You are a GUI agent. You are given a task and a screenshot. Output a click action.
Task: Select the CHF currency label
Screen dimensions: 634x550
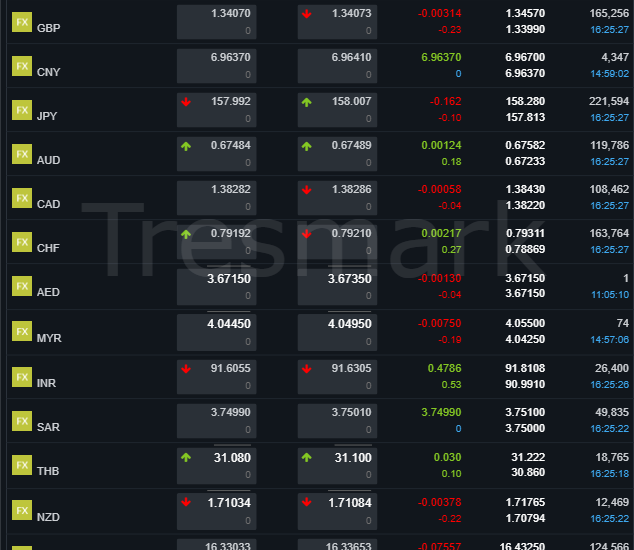tap(48, 248)
